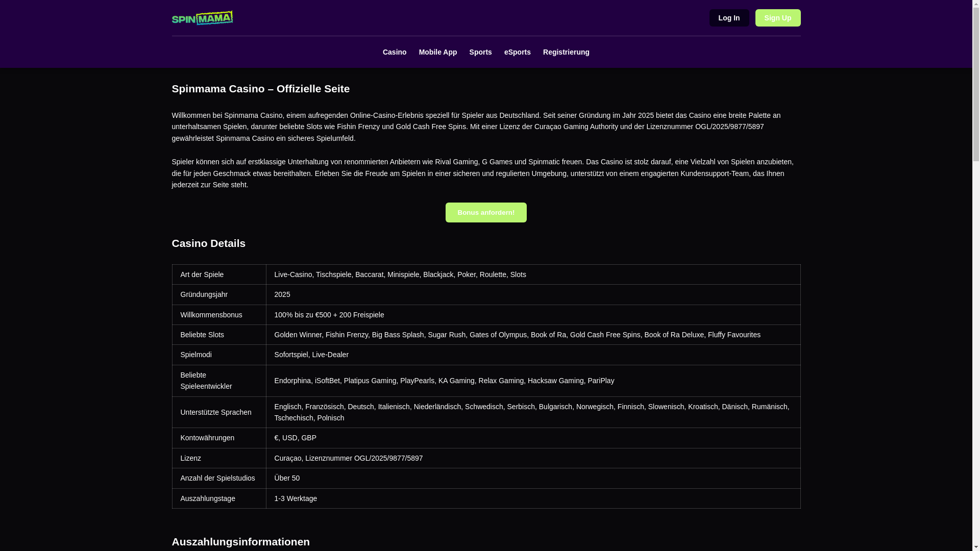Go to the eSports section
Screen dimensions: 980x551
518,52
